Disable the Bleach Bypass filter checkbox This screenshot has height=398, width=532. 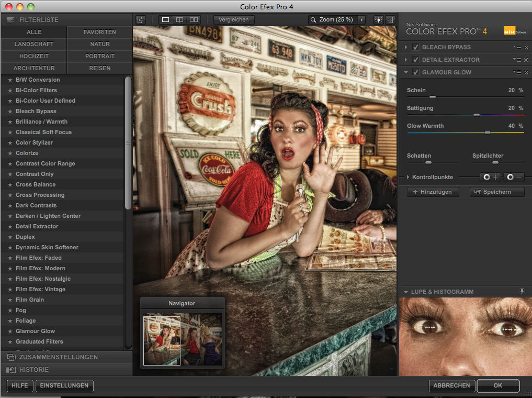416,47
